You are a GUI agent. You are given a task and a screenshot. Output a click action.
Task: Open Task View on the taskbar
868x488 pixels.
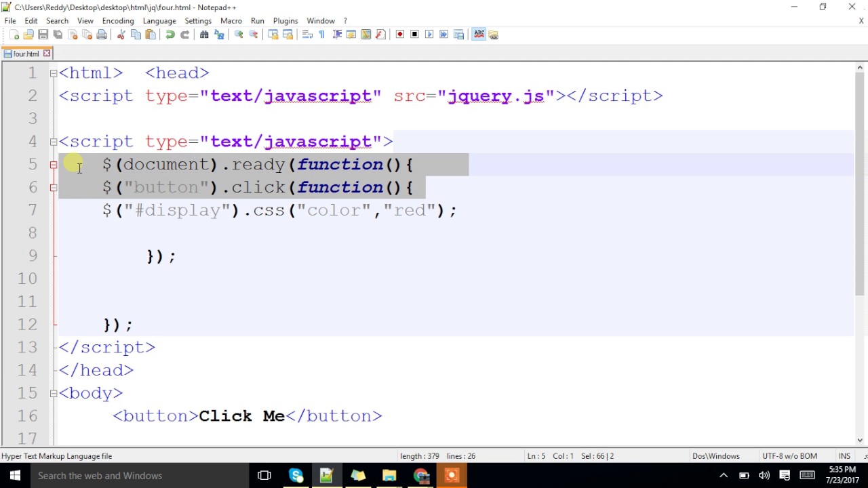tap(264, 476)
